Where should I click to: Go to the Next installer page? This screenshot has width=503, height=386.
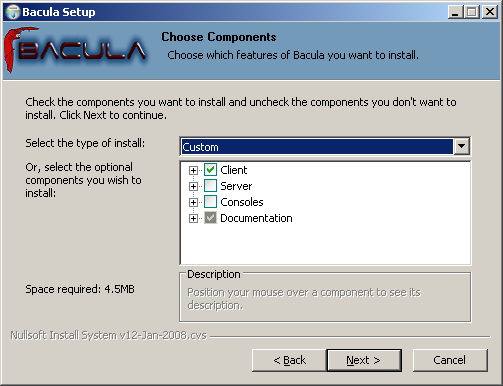click(364, 360)
